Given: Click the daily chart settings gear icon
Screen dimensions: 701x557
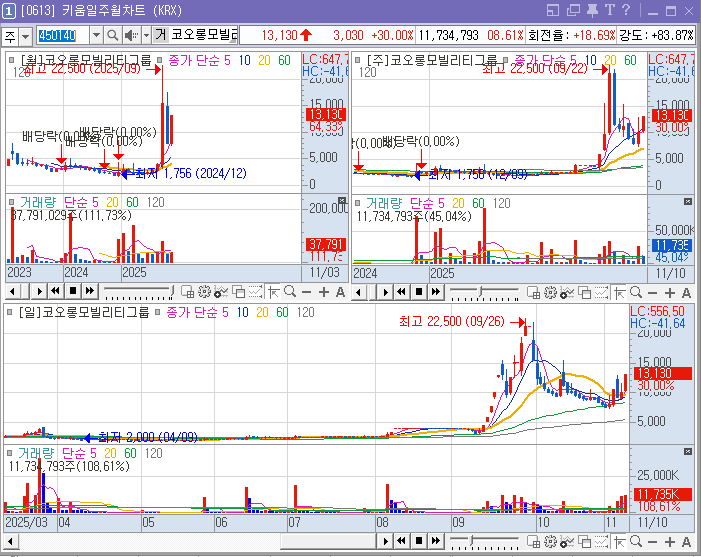Looking at the screenshot, I should point(550,542).
